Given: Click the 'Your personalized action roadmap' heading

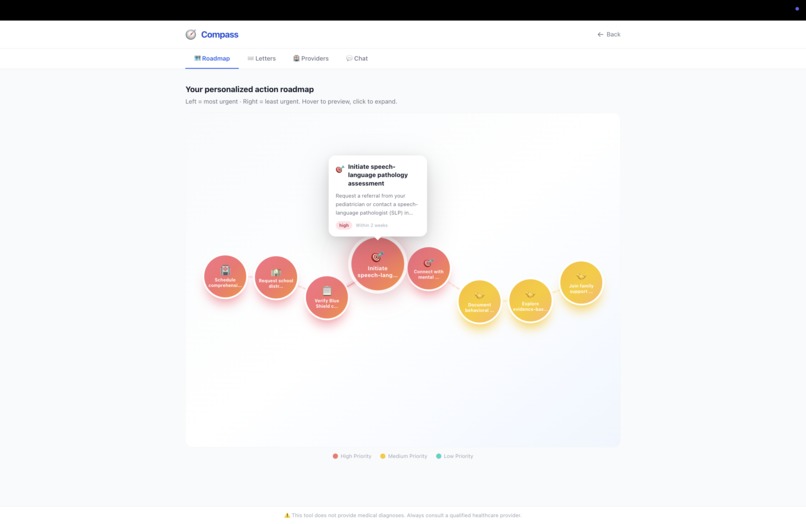Looking at the screenshot, I should 249,89.
